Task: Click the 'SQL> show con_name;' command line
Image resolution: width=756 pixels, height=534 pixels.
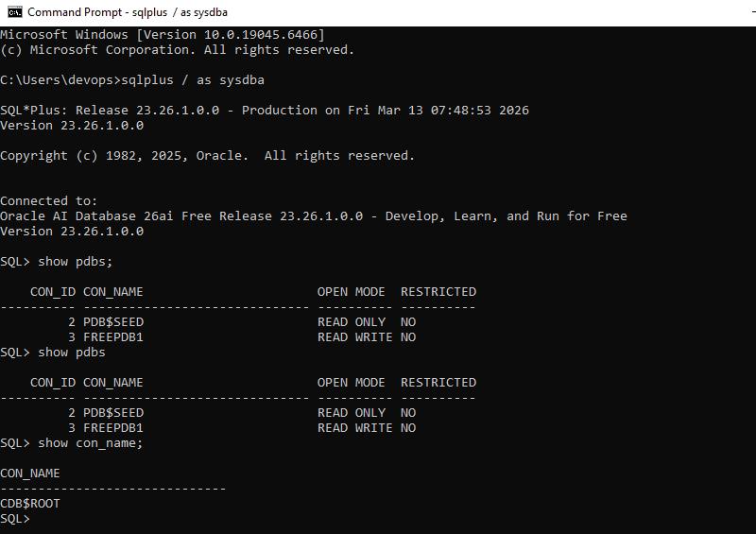Action: [x=72, y=443]
